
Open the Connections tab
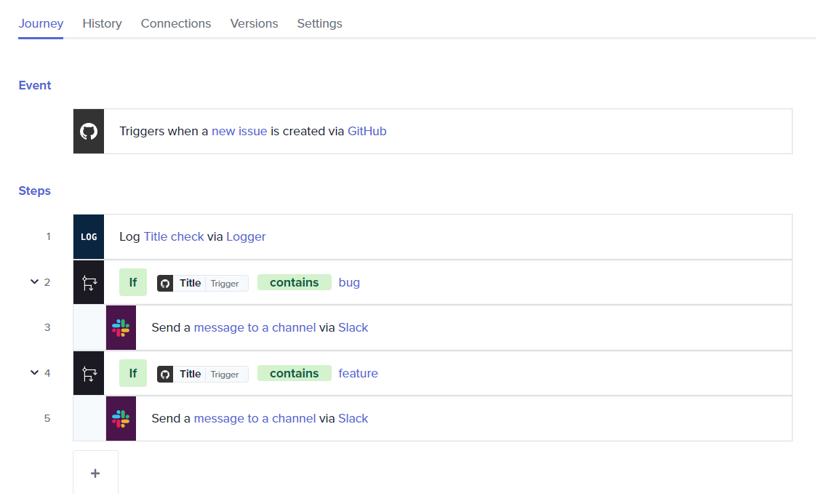point(176,23)
